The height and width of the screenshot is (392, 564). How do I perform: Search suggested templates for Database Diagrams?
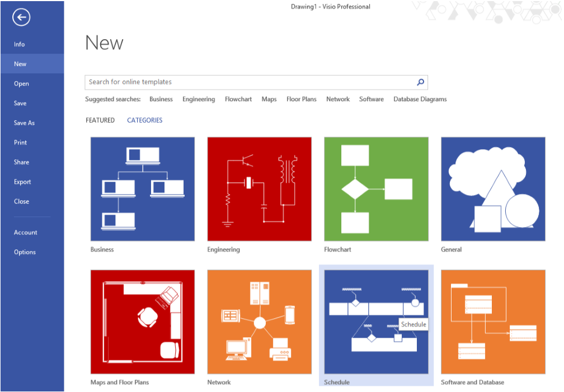[x=420, y=99]
